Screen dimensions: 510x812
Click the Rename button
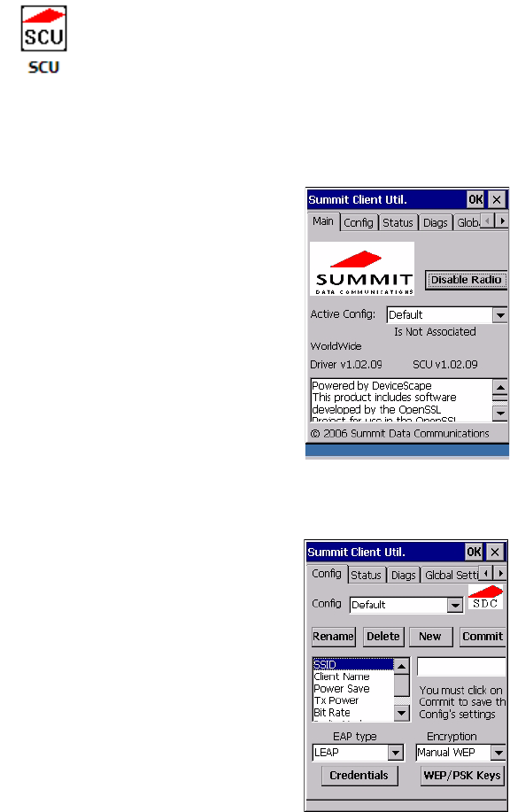coord(334,637)
